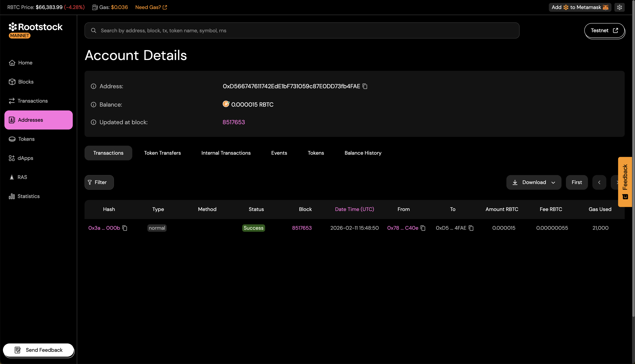Click the search input field
The height and width of the screenshot is (364, 635).
pyautogui.click(x=302, y=30)
